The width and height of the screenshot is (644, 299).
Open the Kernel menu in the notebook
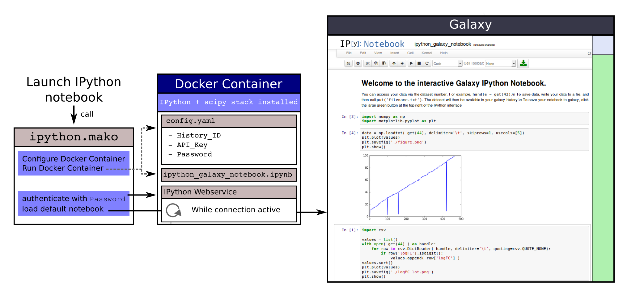click(427, 53)
